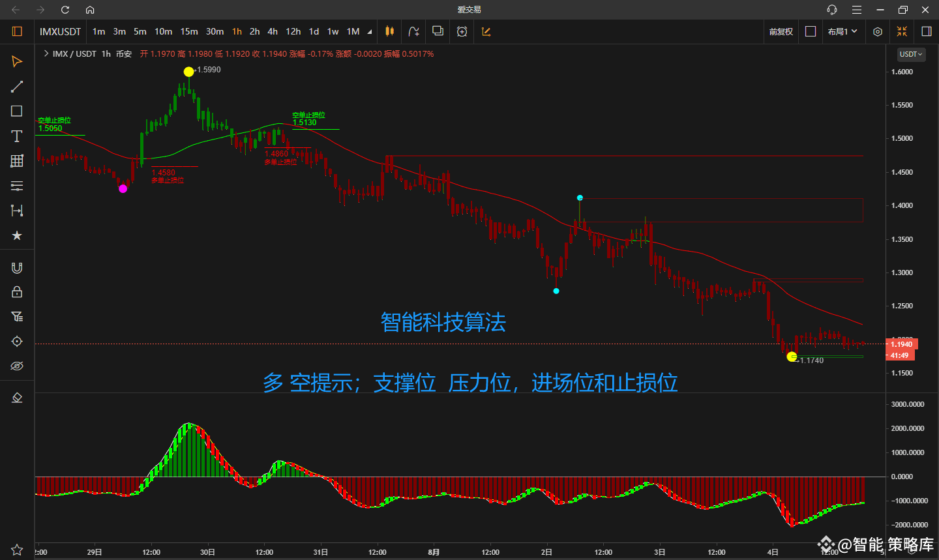Click the IMX / USDT symbol link
Screen dimensions: 939x560
pos(76,54)
